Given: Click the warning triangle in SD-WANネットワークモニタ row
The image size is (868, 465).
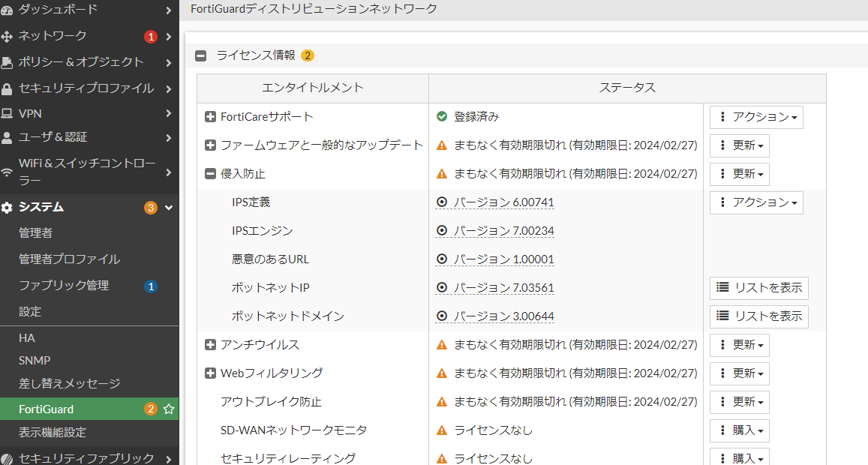Looking at the screenshot, I should click(442, 430).
